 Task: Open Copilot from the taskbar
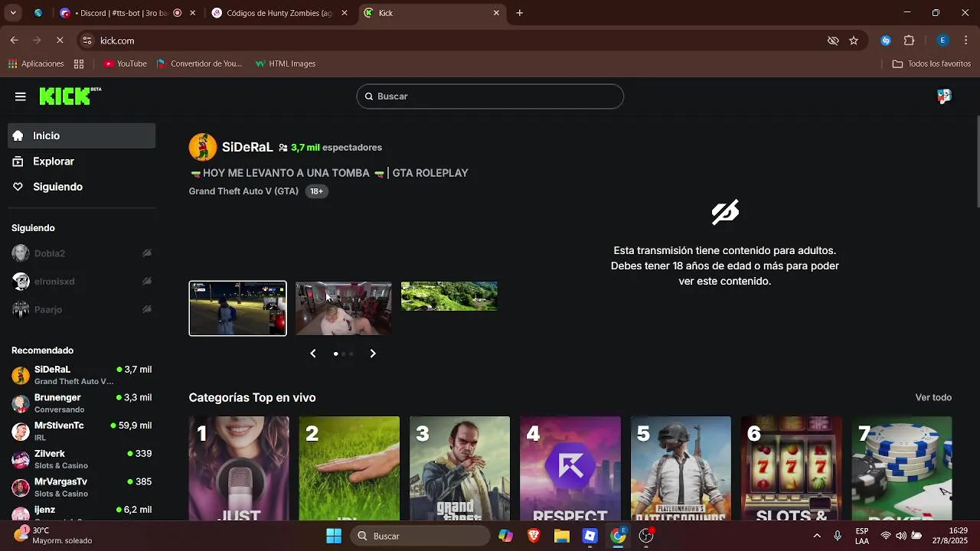505,536
